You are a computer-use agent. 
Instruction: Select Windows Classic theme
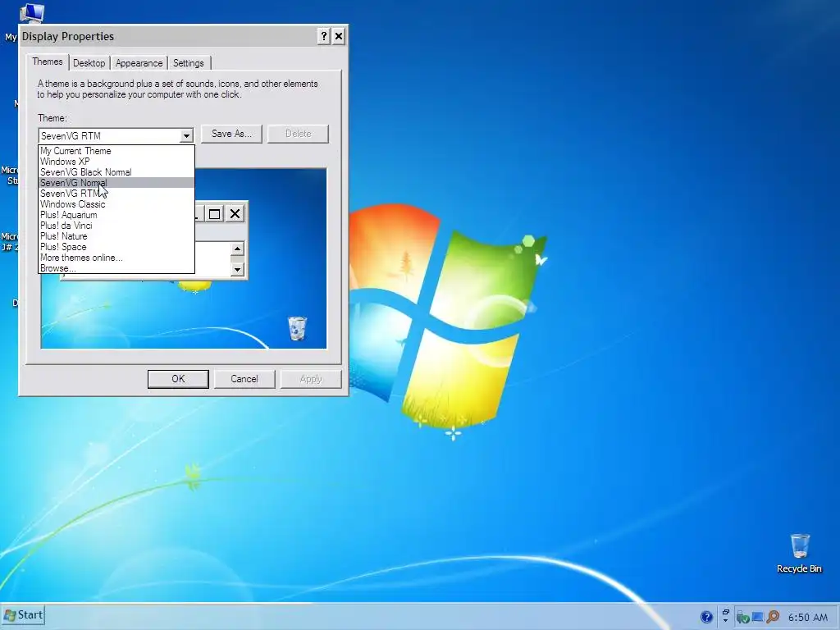click(x=116, y=204)
